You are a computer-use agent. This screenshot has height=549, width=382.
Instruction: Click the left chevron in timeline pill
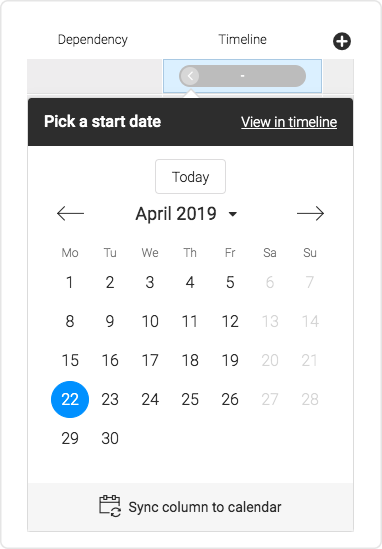[190, 76]
